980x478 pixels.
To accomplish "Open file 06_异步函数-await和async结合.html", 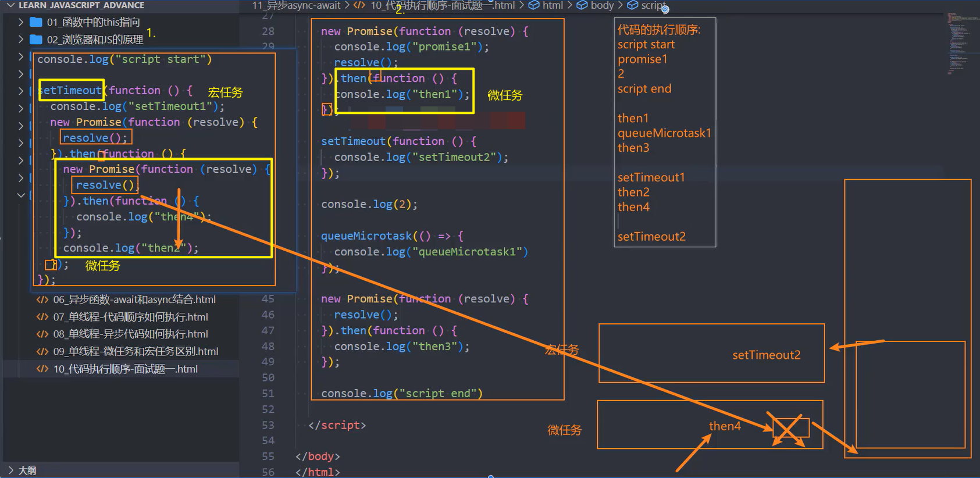I will coord(134,299).
